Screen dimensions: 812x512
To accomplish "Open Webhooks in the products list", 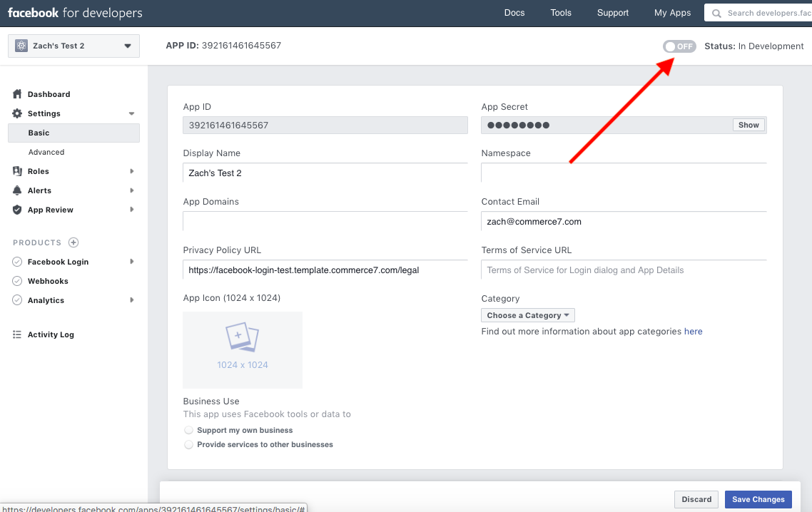I will (48, 281).
